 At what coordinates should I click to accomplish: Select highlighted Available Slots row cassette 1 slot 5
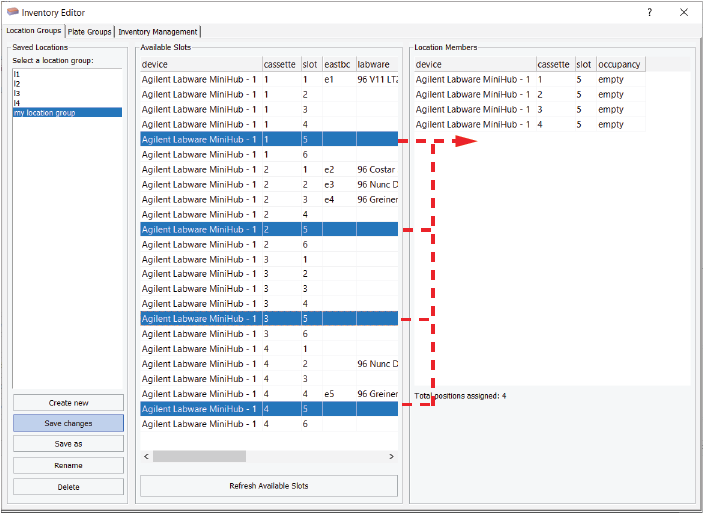click(x=269, y=139)
